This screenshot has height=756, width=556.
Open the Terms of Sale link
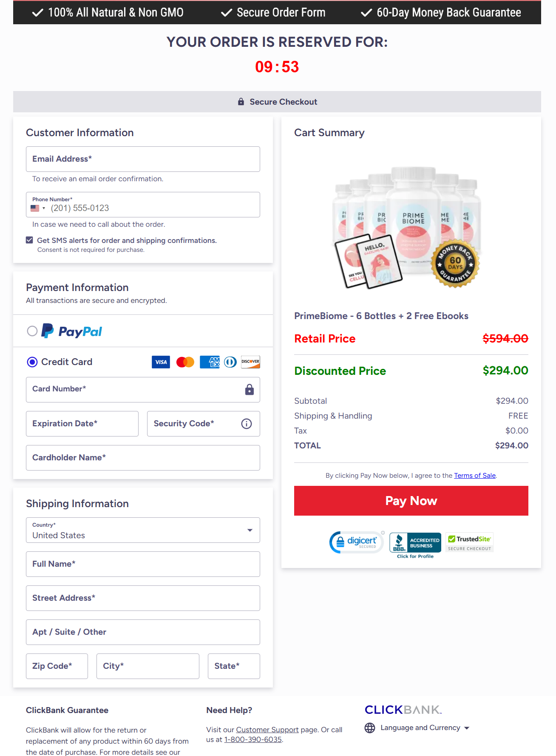[474, 475]
